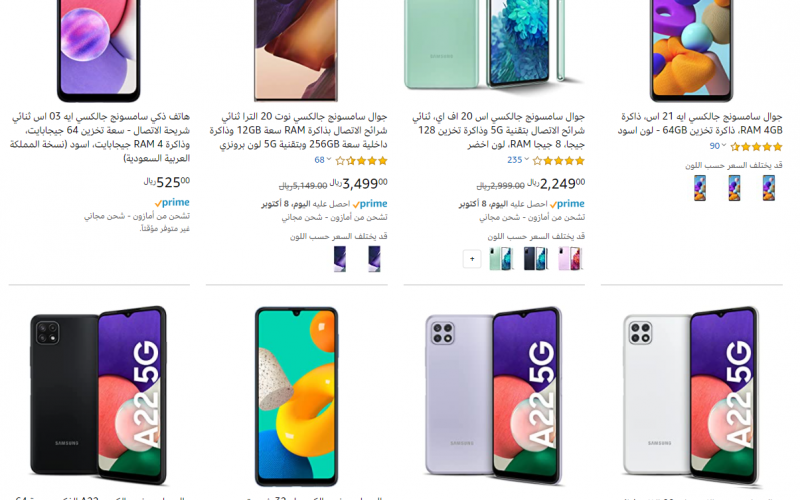Open the violet Galaxy A22 5G product image

click(x=494, y=395)
